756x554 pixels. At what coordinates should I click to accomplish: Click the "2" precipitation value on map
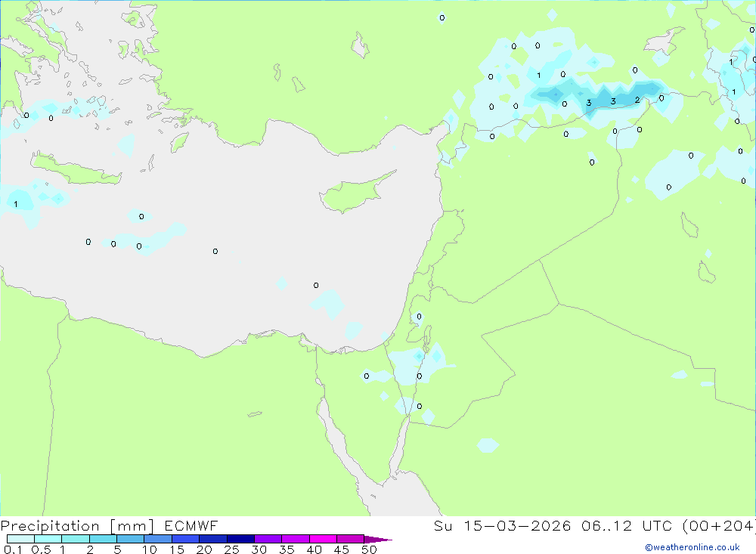[x=637, y=101]
